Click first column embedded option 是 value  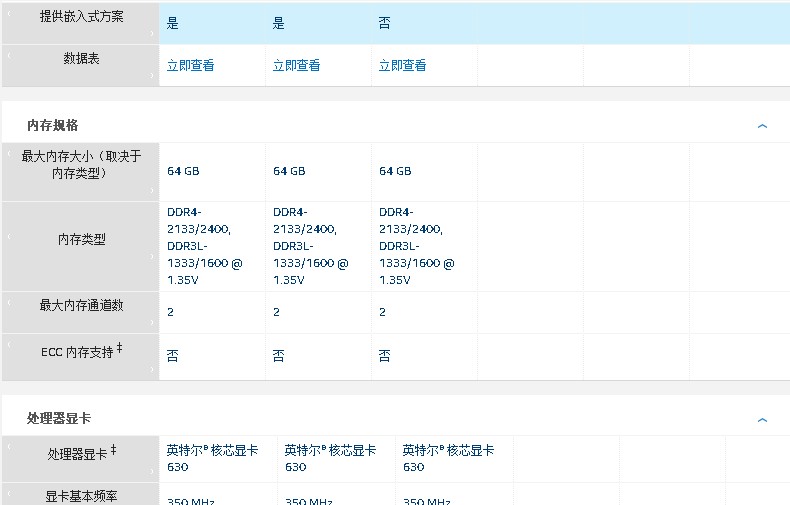[172, 23]
